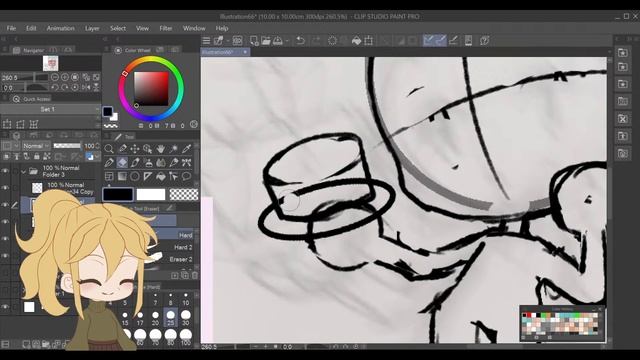Screen dimensions: 640x360
Task: Select the Move layer tool
Action: [135, 149]
